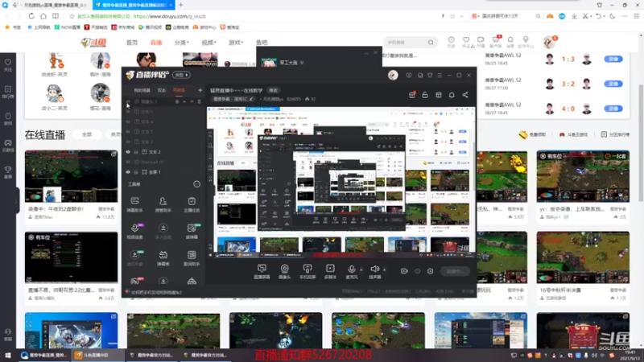Image resolution: width=644 pixels, height=362 pixels.
Task: Toggle visibility of 文本 1 source
Action: pos(128,112)
